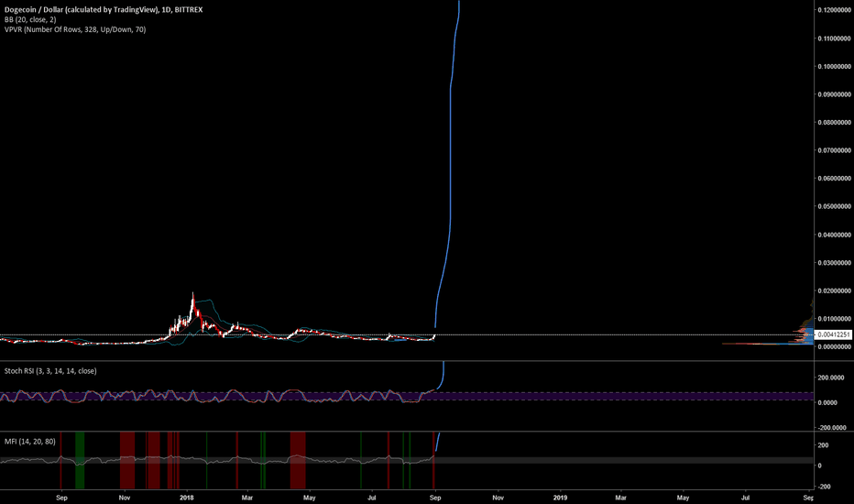Select the BB (20, close, 2) indicator label
This screenshot has height=504, width=854.
tap(30, 19)
